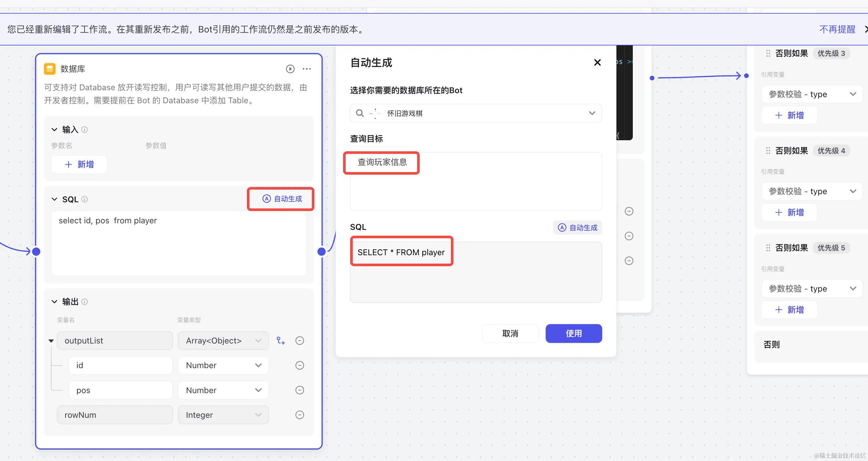The width and height of the screenshot is (868, 461).
Task: Run the database node with the play icon
Action: click(x=290, y=69)
